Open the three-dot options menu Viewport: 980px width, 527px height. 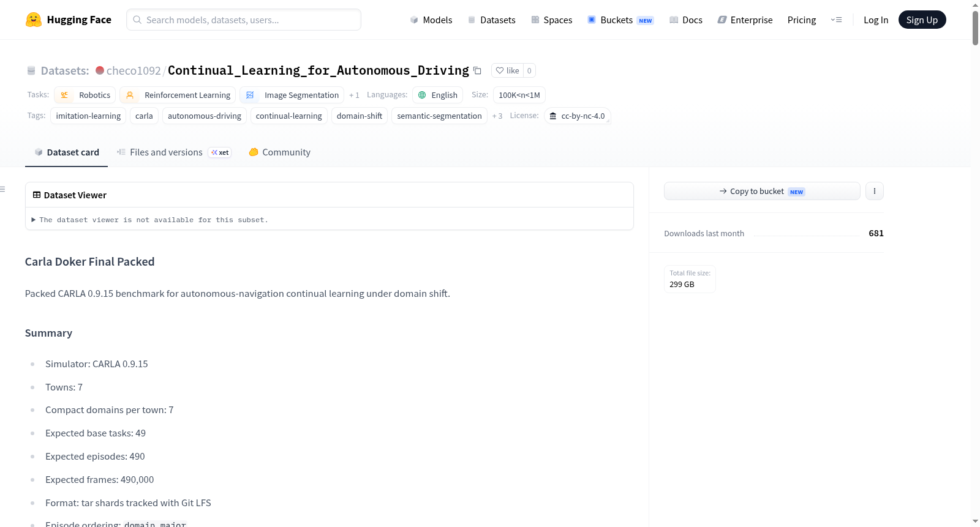[x=875, y=191]
